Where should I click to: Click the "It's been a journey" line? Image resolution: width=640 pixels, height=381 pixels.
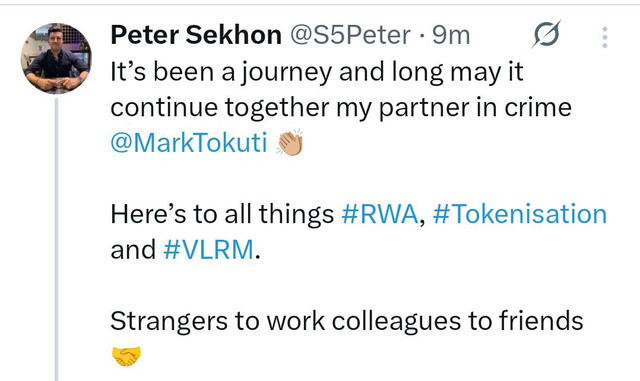click(317, 72)
